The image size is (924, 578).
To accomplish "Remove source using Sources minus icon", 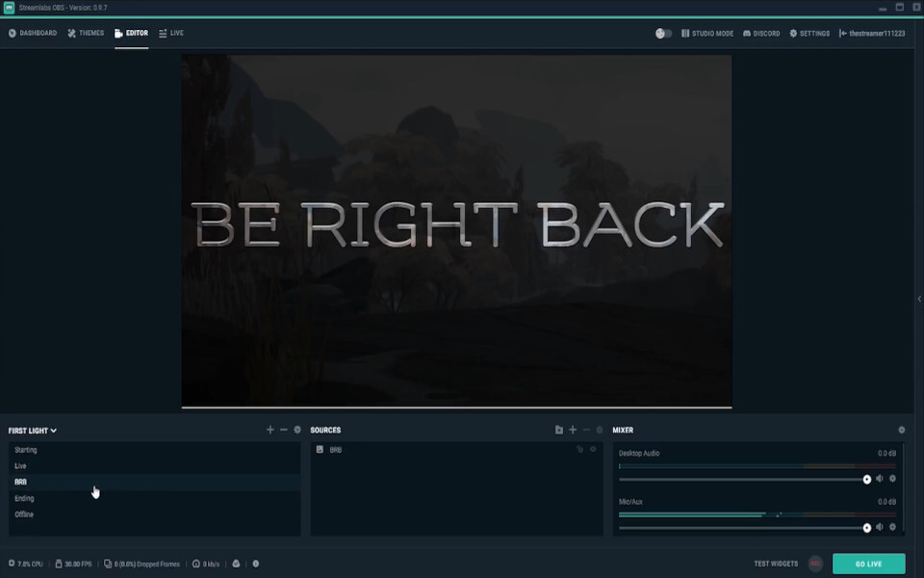I will point(586,430).
